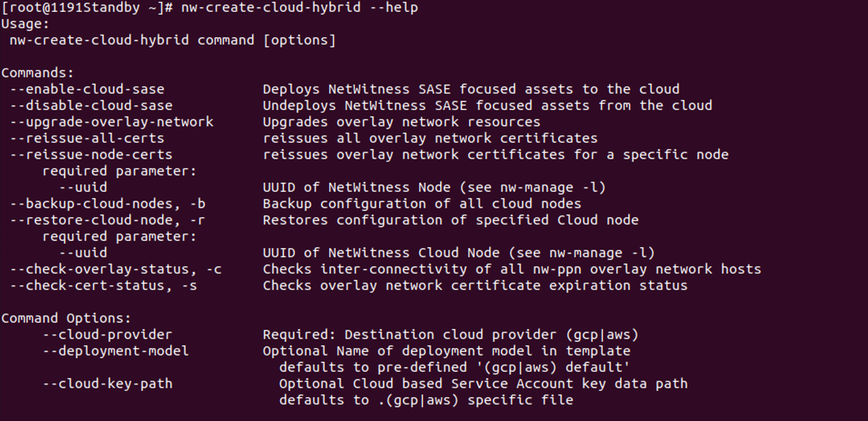Image resolution: width=868 pixels, height=421 pixels.
Task: Click the --check-overlay-status, -c option
Action: click(x=116, y=269)
